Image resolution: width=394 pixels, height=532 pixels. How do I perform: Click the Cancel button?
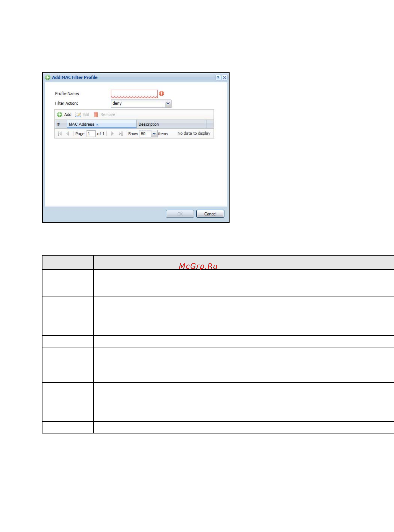(210, 214)
